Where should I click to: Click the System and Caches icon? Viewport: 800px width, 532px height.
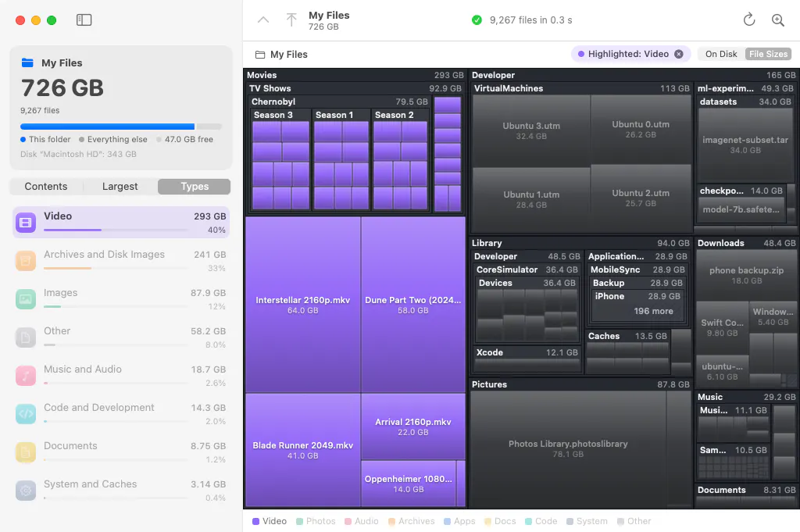[26, 490]
